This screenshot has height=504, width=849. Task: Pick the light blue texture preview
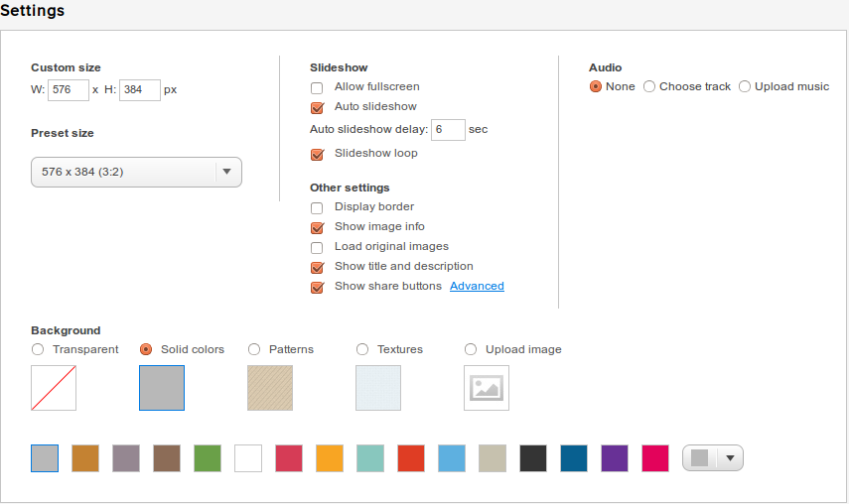(x=378, y=388)
